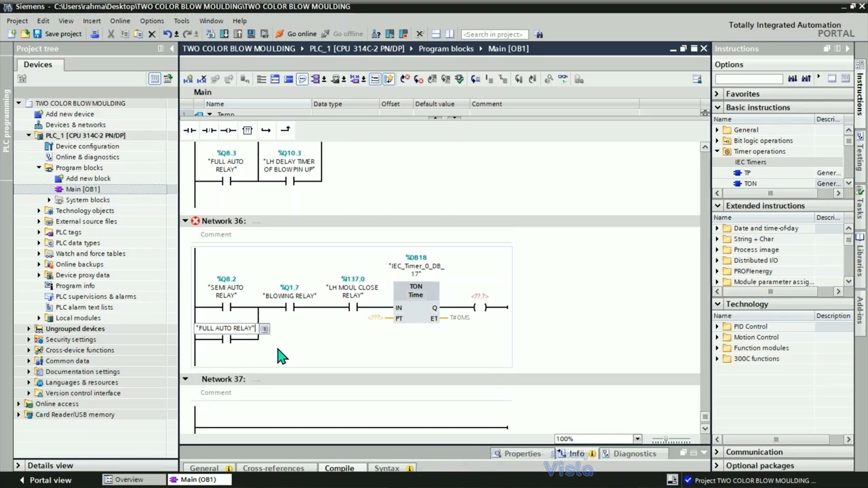Collapse Network 37 with its arrow

tap(185, 379)
